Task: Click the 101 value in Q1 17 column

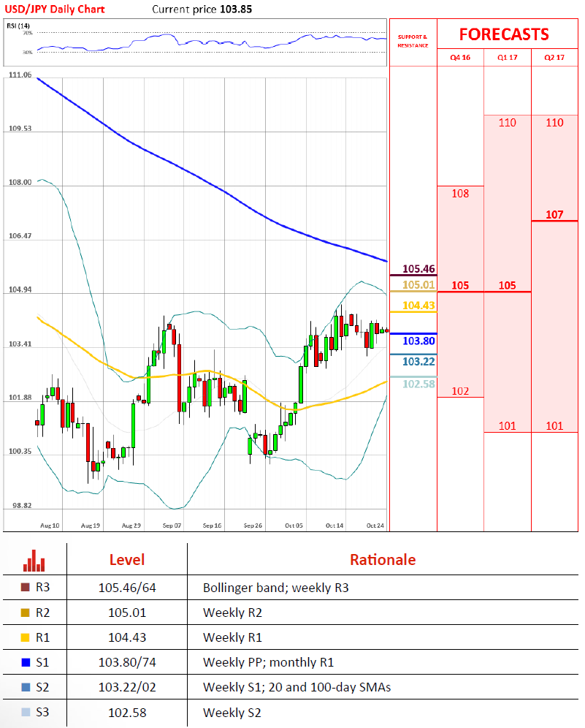Action: (507, 425)
